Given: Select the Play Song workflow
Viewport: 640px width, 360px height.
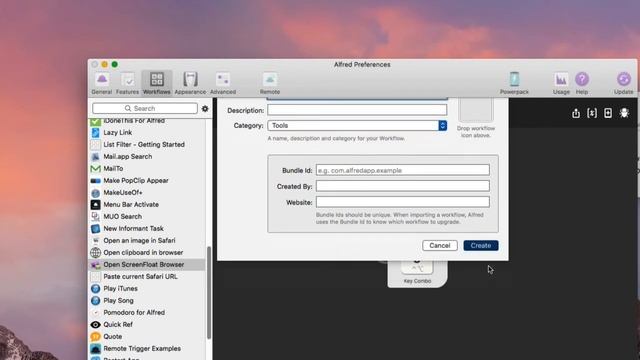Looking at the screenshot, I should [147, 300].
